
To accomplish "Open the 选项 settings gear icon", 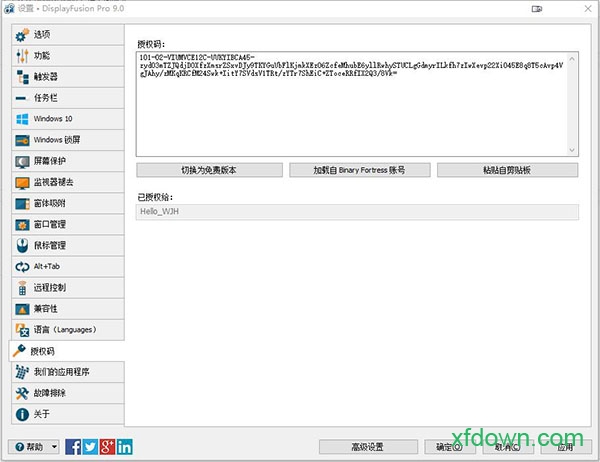I will [22, 35].
